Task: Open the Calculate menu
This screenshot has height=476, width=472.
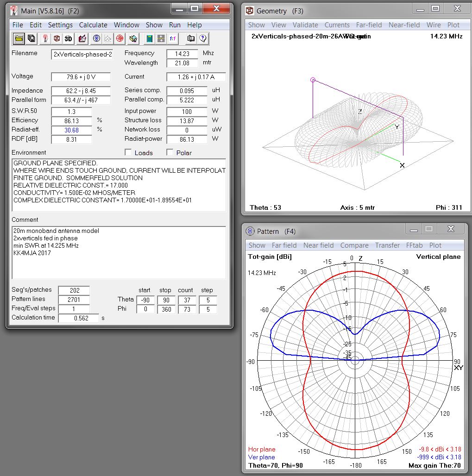Action: coord(93,25)
